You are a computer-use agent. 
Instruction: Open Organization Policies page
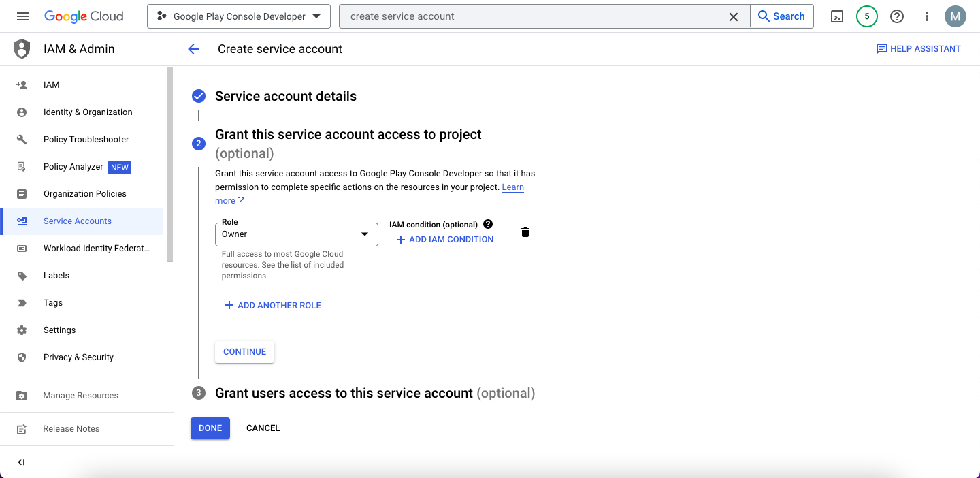click(x=82, y=194)
